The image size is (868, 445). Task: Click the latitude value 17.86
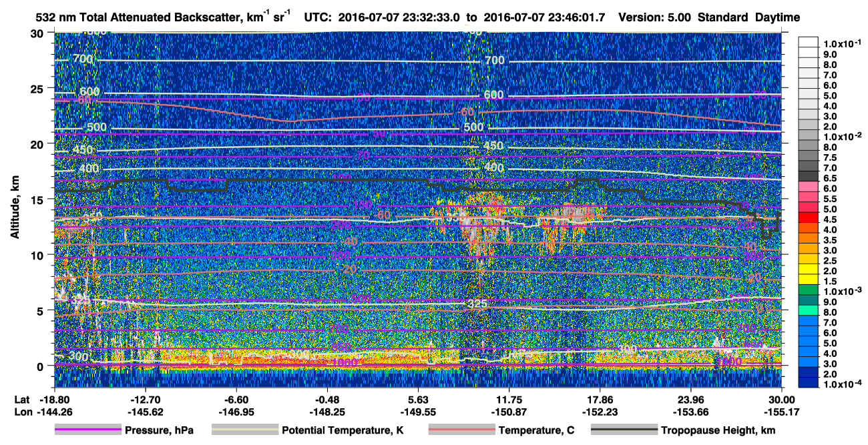click(600, 399)
